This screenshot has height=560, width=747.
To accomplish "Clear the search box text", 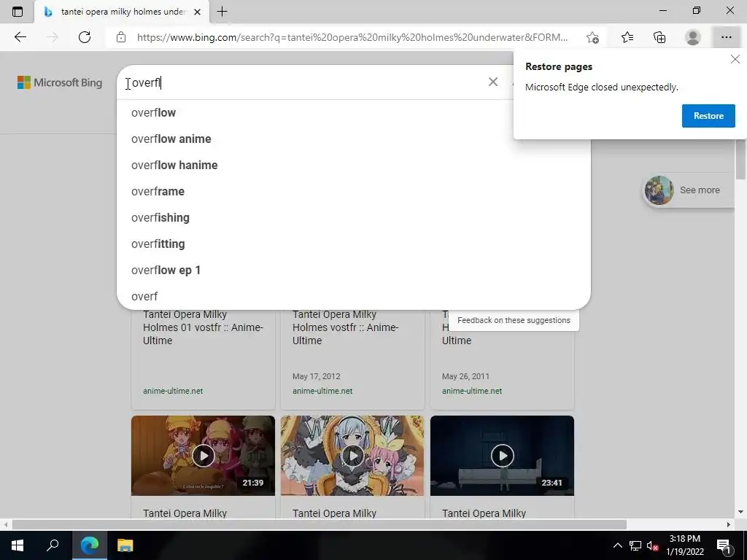I will pyautogui.click(x=493, y=82).
